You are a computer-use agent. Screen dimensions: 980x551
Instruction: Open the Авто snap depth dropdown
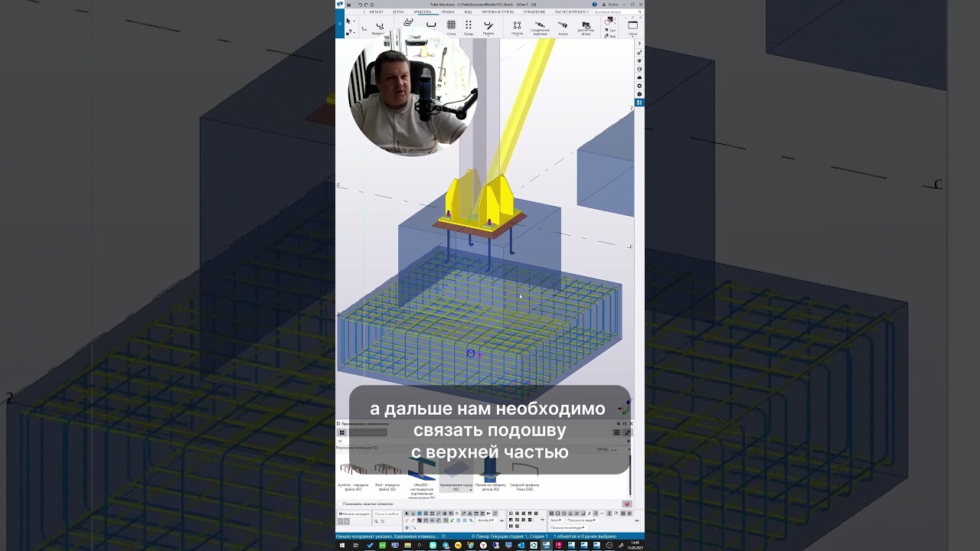click(556, 520)
